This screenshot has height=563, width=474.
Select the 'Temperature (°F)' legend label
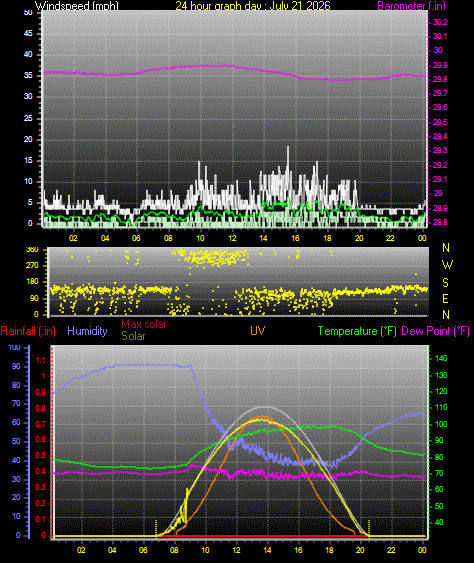point(357,331)
